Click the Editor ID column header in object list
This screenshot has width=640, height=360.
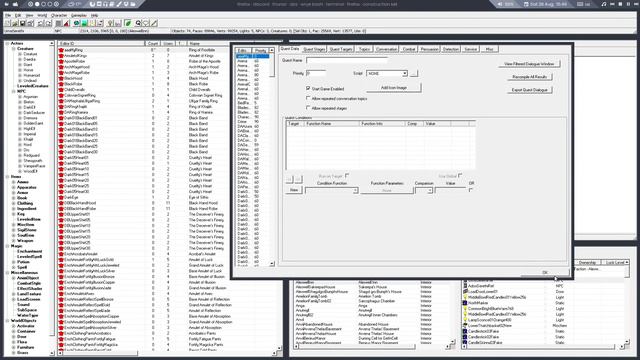(x=101, y=43)
